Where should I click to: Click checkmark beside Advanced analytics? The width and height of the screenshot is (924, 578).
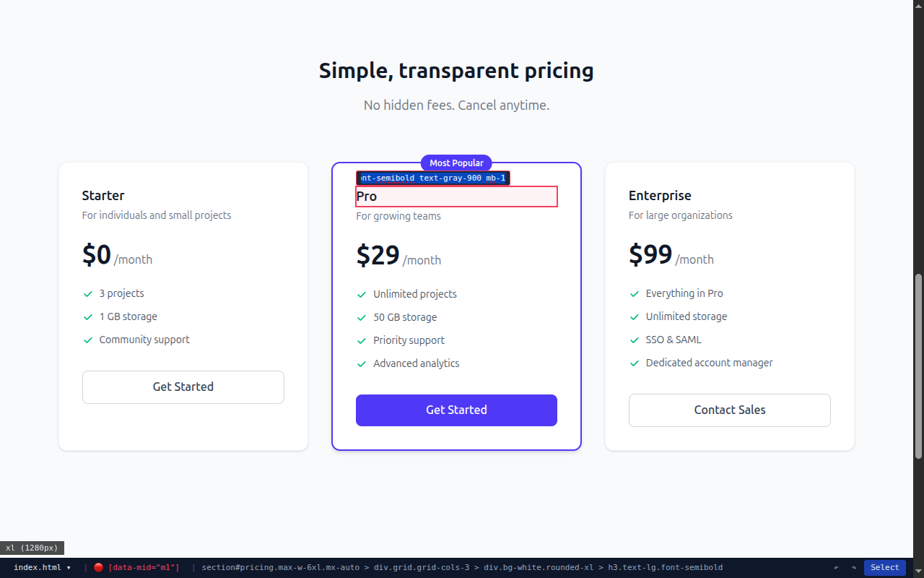point(362,364)
